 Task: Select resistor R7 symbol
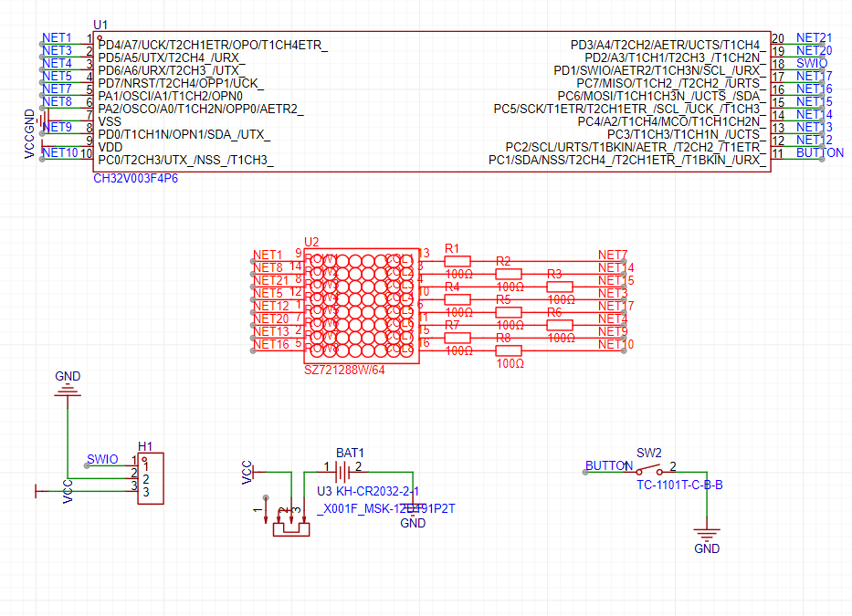pos(458,338)
